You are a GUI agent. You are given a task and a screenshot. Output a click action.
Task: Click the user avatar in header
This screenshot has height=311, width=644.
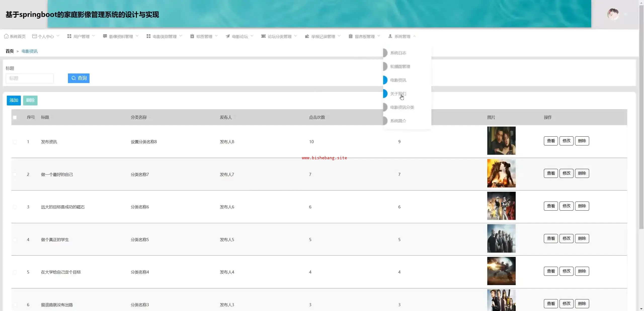coord(613,14)
